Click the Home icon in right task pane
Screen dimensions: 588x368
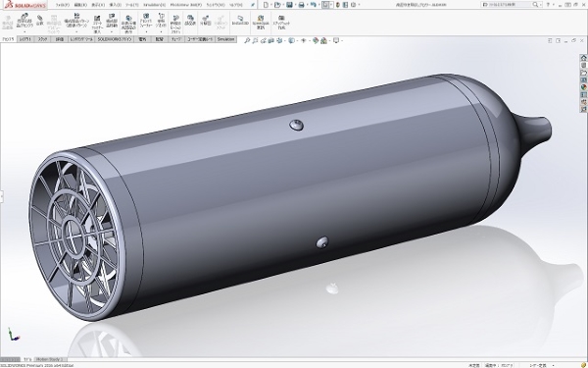pyautogui.click(x=583, y=58)
